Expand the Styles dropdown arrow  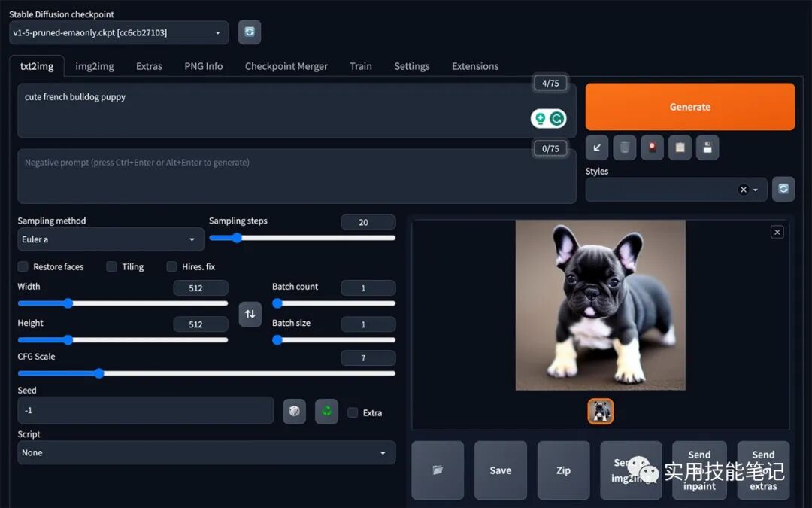(756, 190)
